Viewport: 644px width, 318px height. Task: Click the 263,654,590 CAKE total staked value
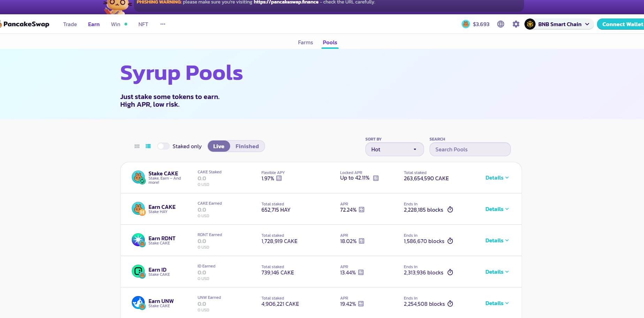coord(426,179)
